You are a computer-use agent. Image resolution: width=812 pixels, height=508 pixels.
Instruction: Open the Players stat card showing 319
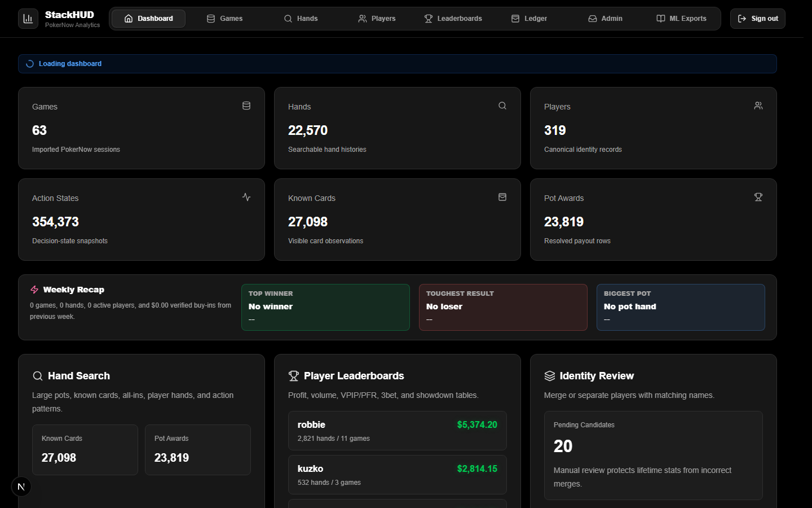coord(654,128)
